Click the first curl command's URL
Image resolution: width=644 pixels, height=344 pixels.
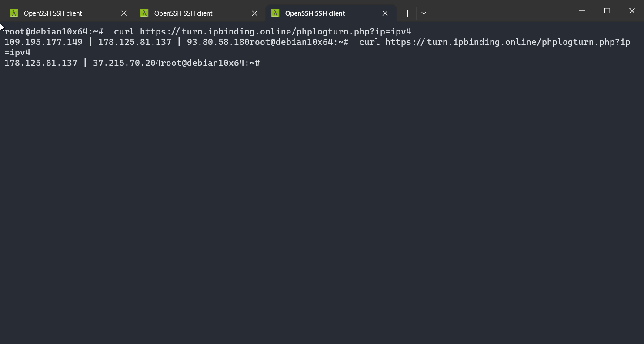275,32
